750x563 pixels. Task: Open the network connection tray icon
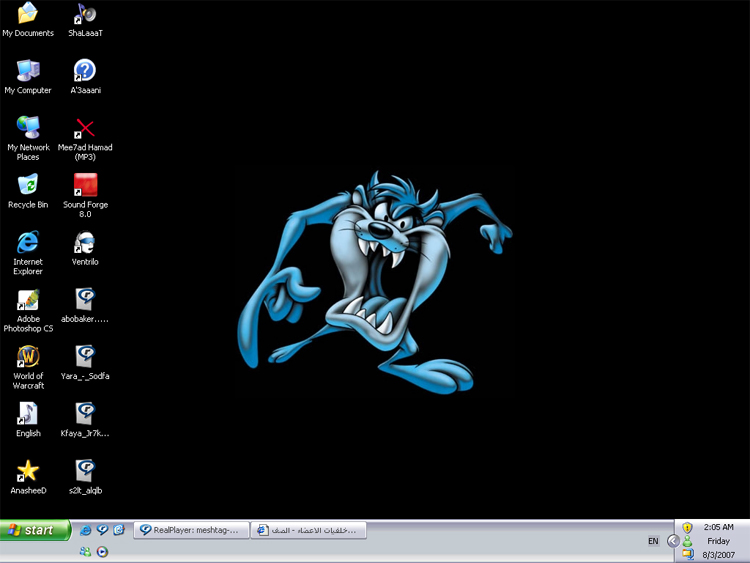tap(688, 554)
